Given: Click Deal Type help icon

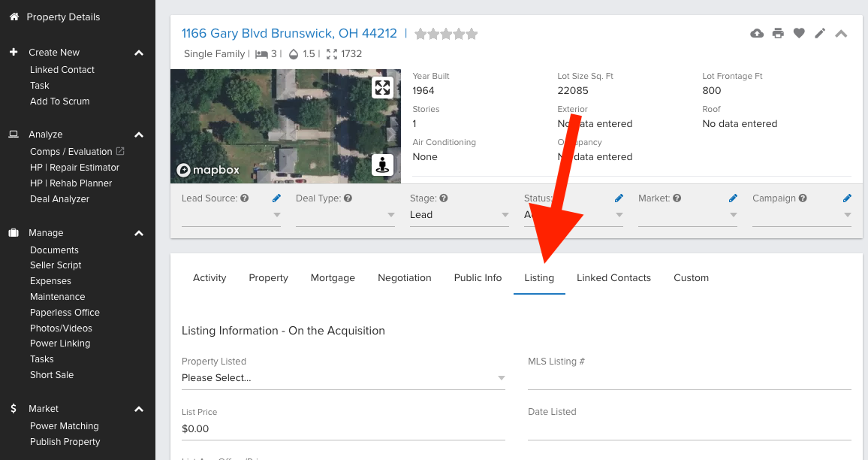Looking at the screenshot, I should tap(348, 198).
